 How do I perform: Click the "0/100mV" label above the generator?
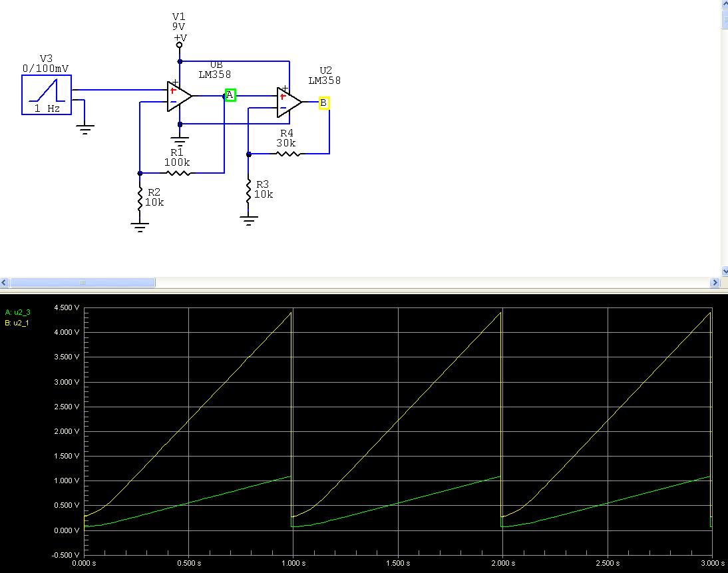click(45, 69)
